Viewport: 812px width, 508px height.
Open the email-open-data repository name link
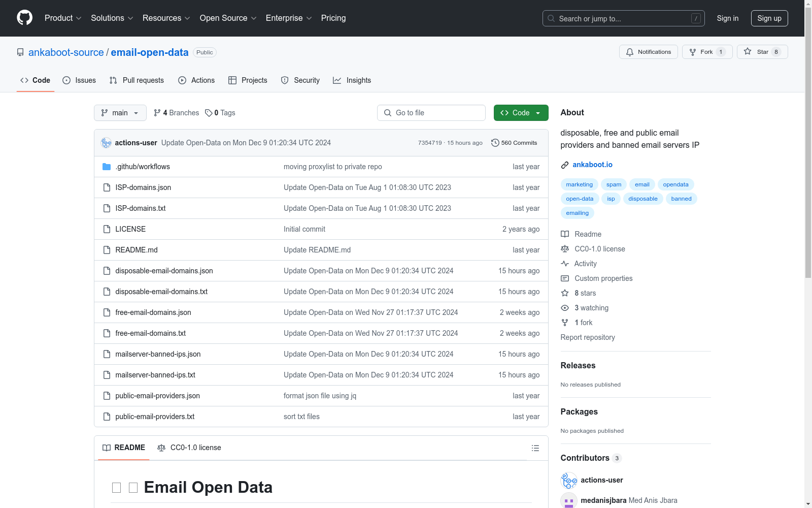point(150,52)
